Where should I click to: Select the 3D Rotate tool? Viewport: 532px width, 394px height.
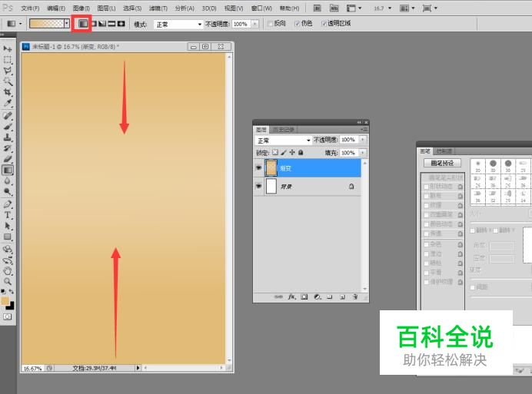(7, 250)
